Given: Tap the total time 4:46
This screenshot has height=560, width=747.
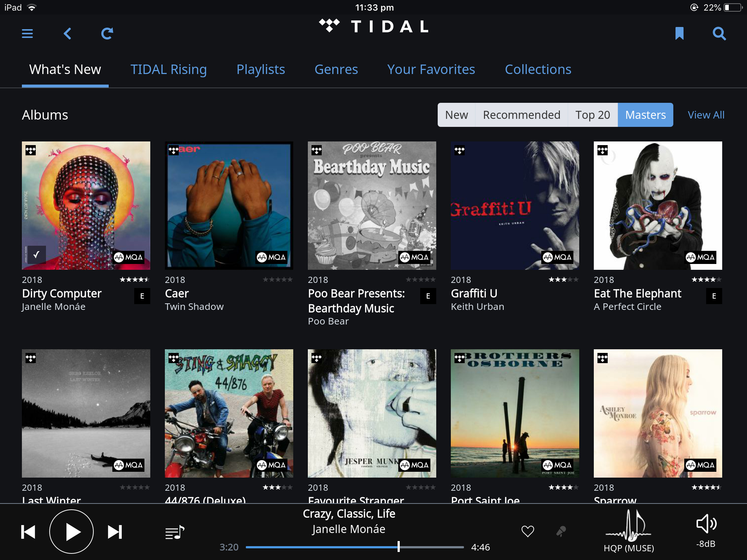Looking at the screenshot, I should pyautogui.click(x=480, y=547).
